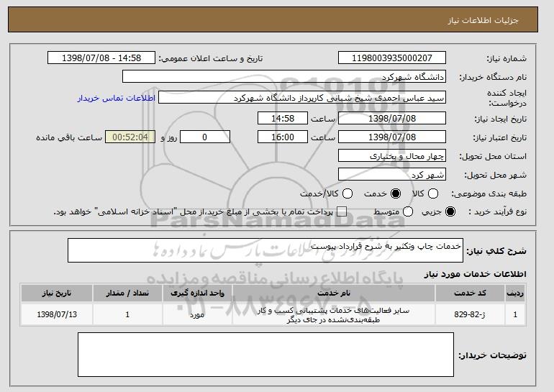Click the remaining time field 00:52:04
The height and width of the screenshot is (392, 554).
point(130,137)
